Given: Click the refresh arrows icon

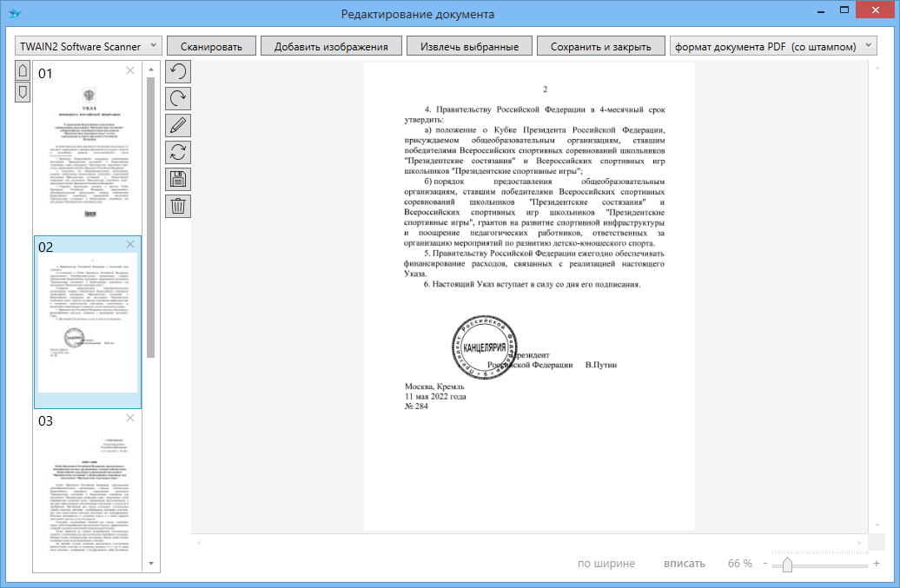Looking at the screenshot, I should (178, 153).
